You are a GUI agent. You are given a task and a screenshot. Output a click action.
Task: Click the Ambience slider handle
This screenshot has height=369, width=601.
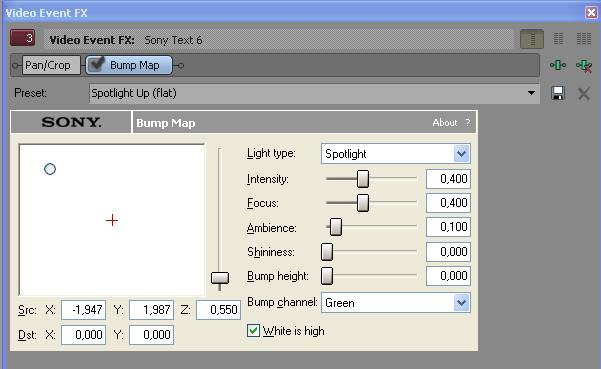336,227
